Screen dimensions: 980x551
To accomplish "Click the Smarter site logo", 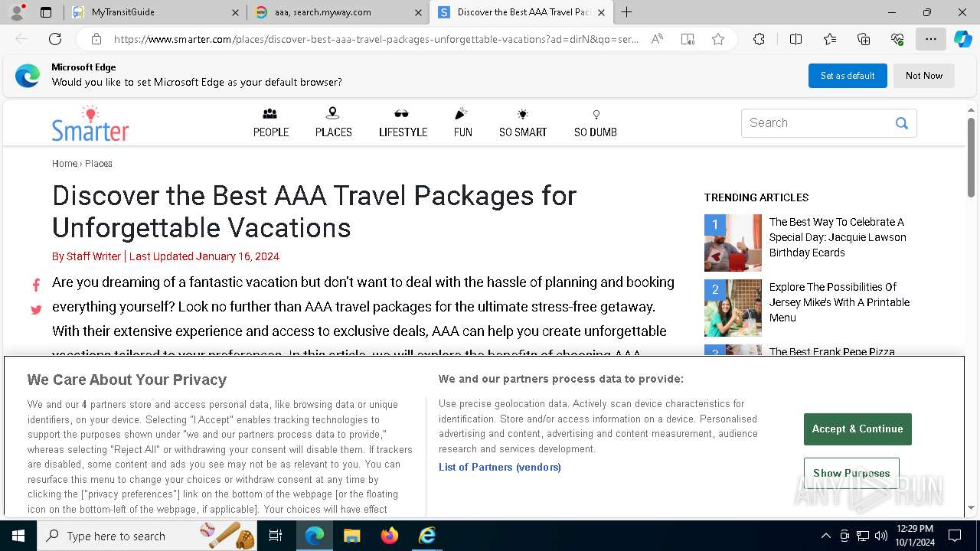I will (90, 123).
